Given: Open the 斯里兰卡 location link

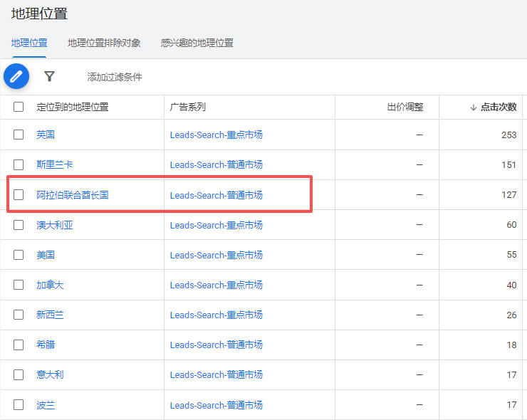Looking at the screenshot, I should coord(54,164).
